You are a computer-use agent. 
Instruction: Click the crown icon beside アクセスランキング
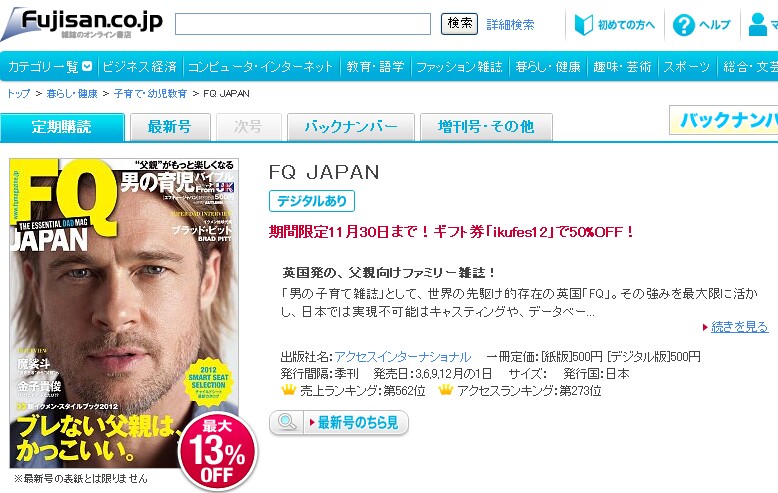[x=446, y=390]
